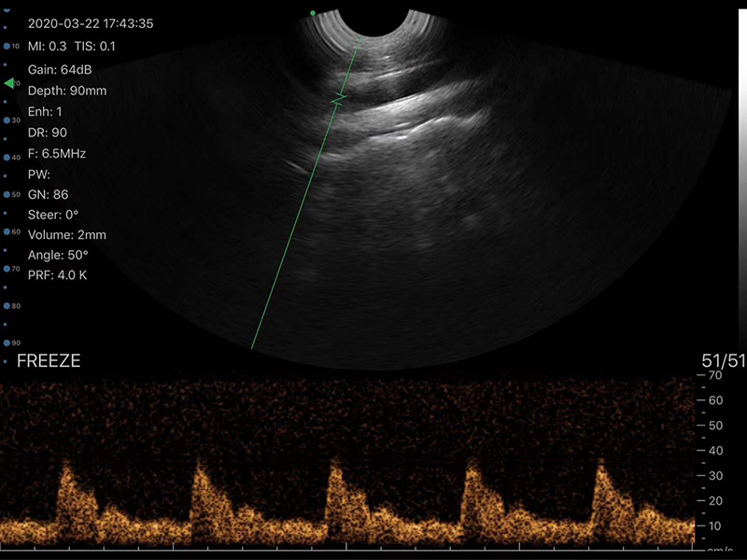Select the Depth: 90mm parameter
This screenshot has width=747, height=560.
[67, 91]
